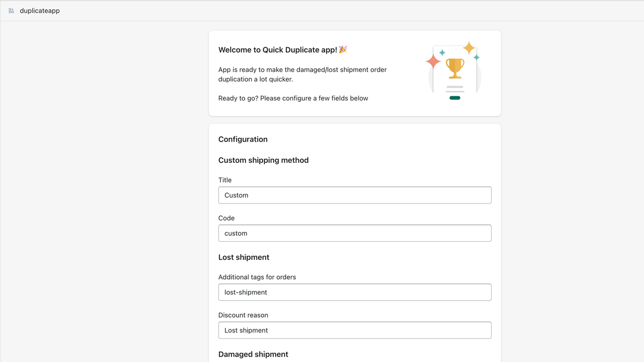Image resolution: width=644 pixels, height=362 pixels.
Task: Click the coral sparkle left of trophy
Action: (433, 62)
